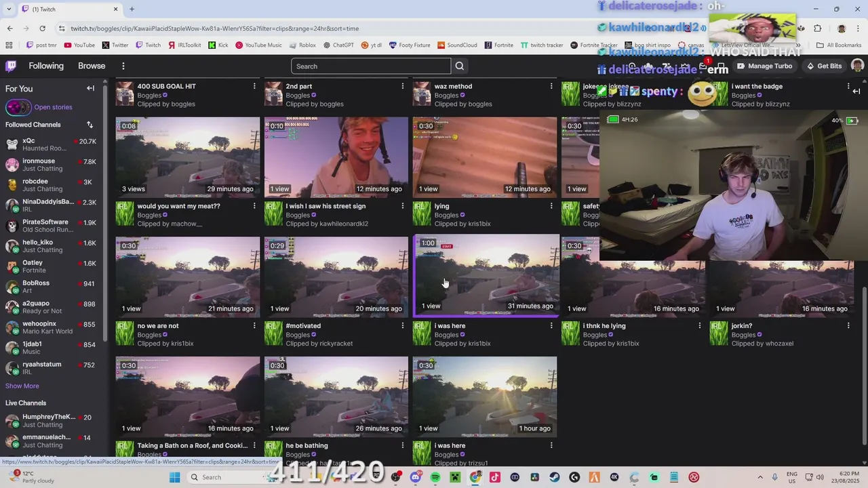
Task: Open options menu for waz method clip
Action: (551, 86)
